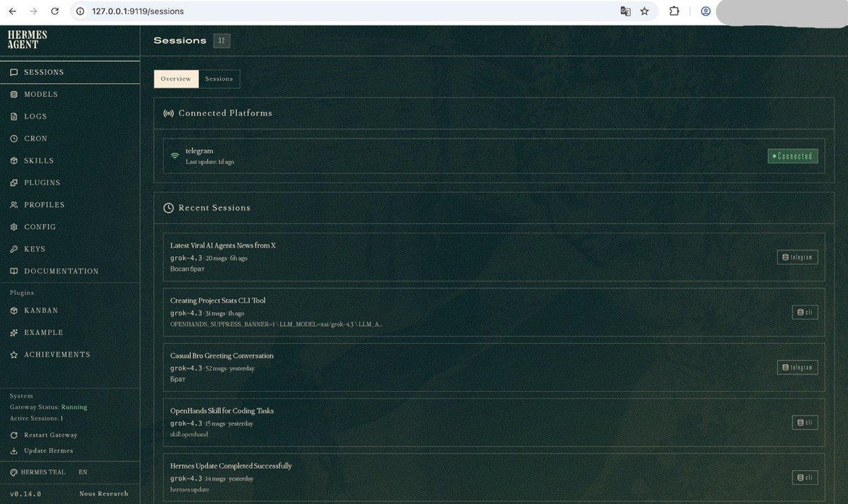This screenshot has width=848, height=504.
Task: Open CRON in the sidebar
Action: 70,139
